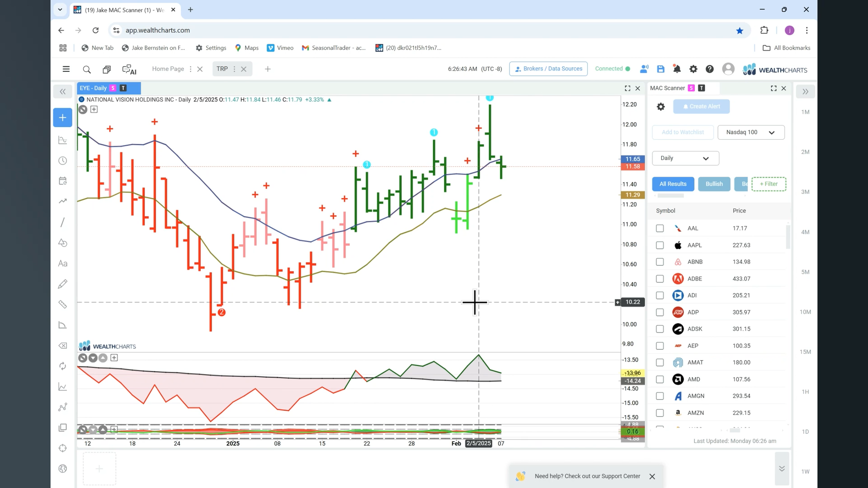Select the shapes drawing tool
This screenshot has width=868, height=488.
[63, 243]
